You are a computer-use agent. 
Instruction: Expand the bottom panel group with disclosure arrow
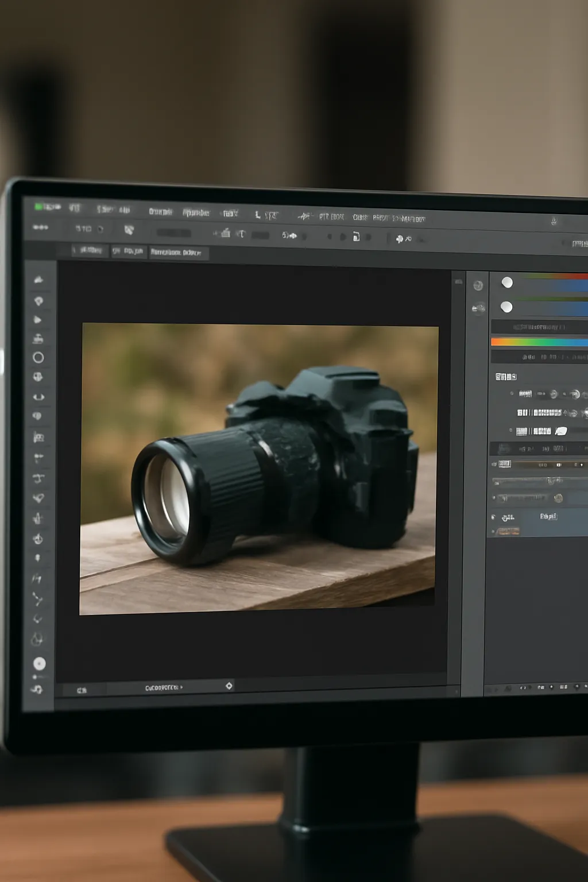coord(493,517)
